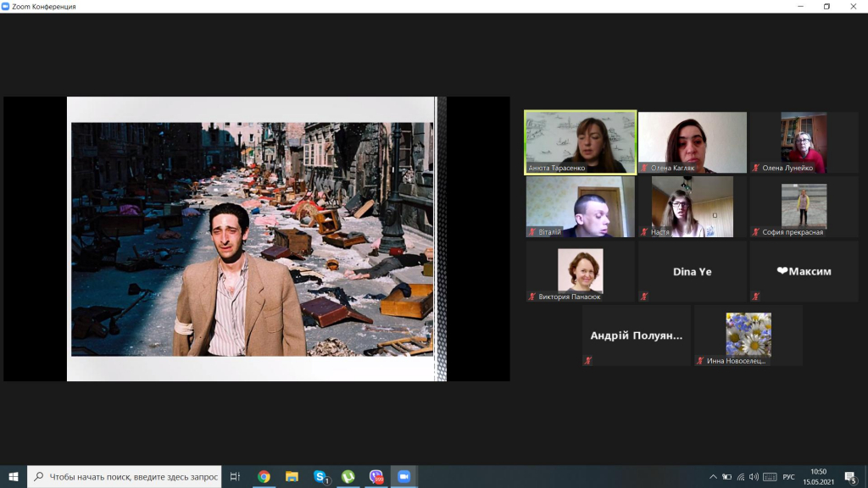Switch the input language from РУС

(789, 477)
